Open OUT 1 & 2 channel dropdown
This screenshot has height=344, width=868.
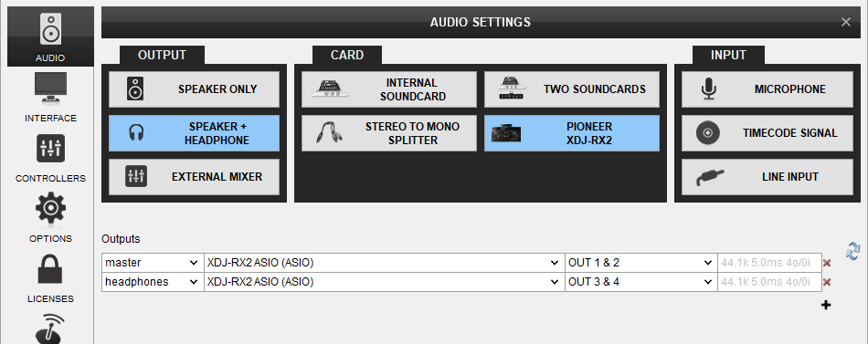(641, 263)
